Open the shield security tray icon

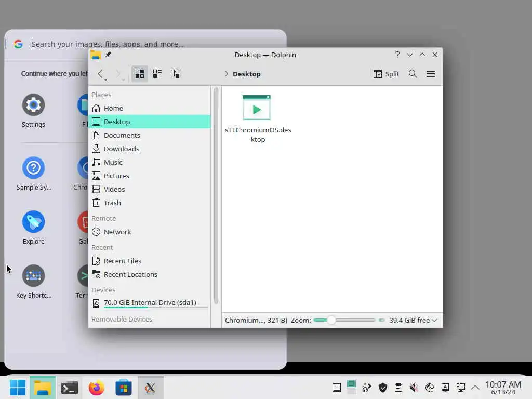tap(383, 388)
